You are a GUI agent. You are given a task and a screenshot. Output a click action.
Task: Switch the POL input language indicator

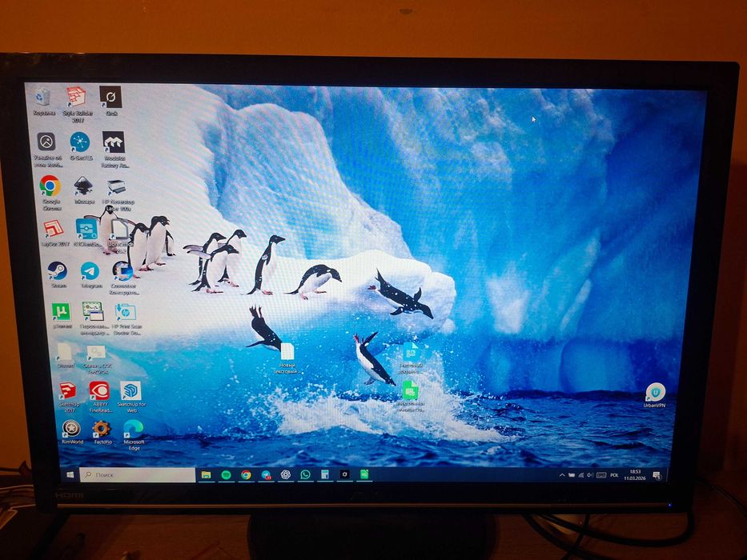(x=615, y=475)
